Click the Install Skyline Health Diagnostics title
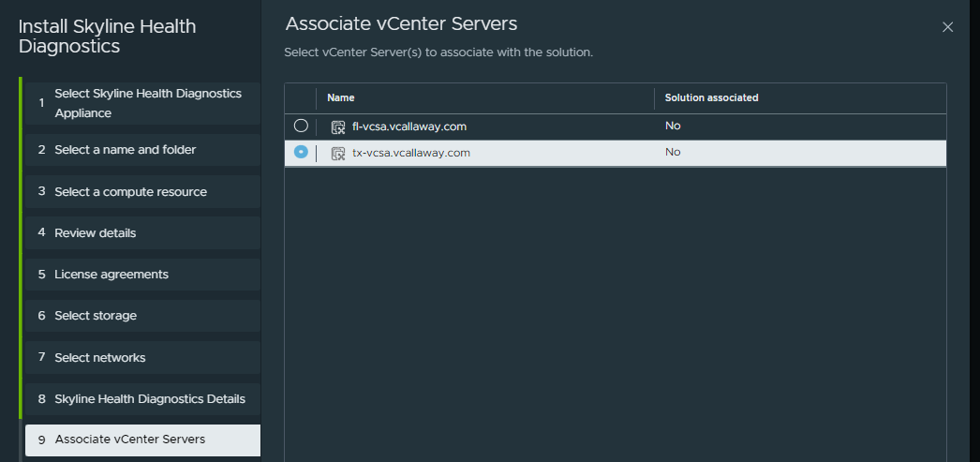The height and width of the screenshot is (462, 980). [107, 37]
